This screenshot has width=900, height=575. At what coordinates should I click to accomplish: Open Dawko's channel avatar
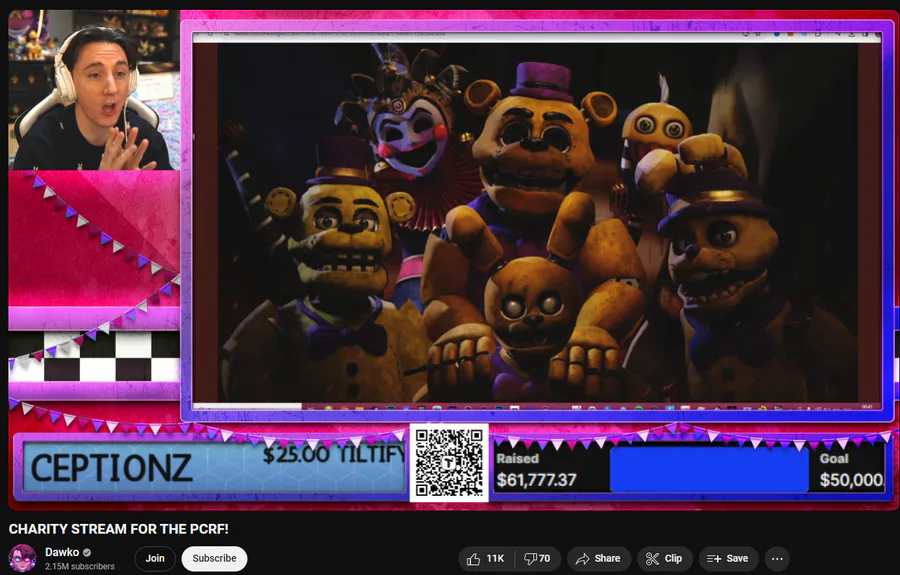click(22, 558)
